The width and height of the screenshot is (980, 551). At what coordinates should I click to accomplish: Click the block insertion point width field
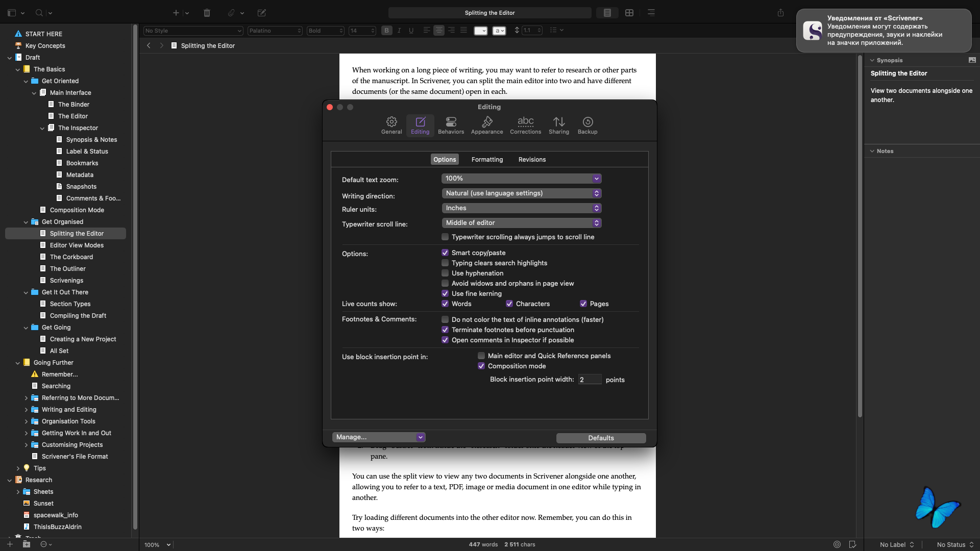tap(589, 380)
